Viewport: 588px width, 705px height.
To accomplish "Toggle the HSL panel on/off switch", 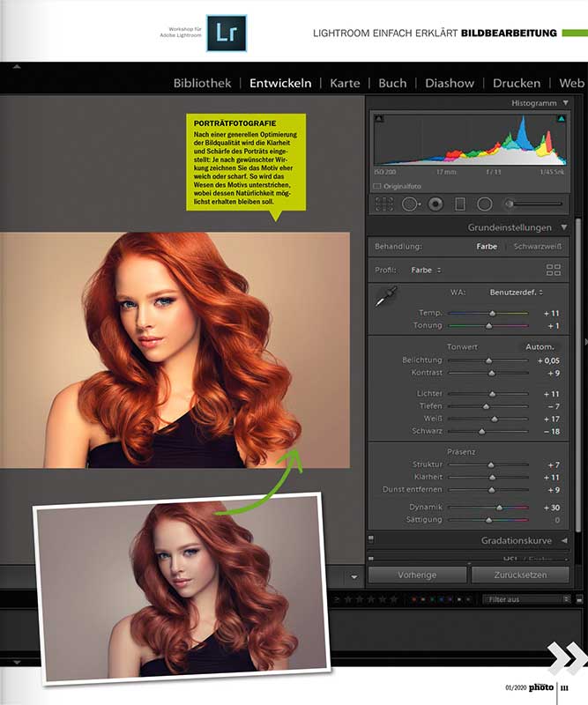I will point(371,559).
